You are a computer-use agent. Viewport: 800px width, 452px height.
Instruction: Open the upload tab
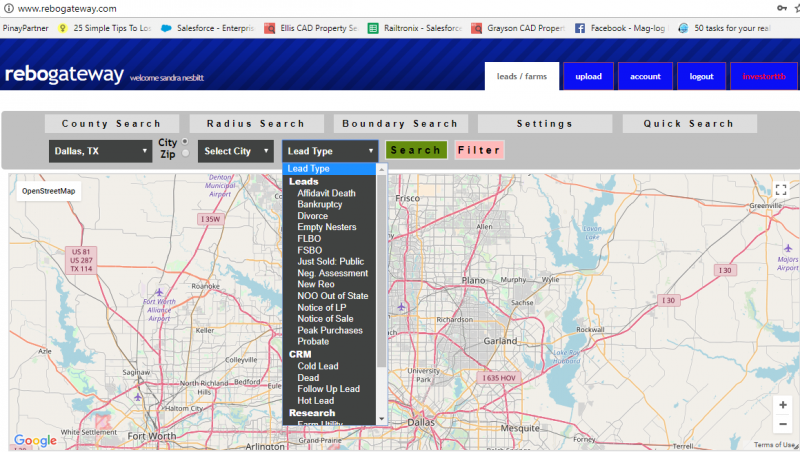tap(588, 77)
